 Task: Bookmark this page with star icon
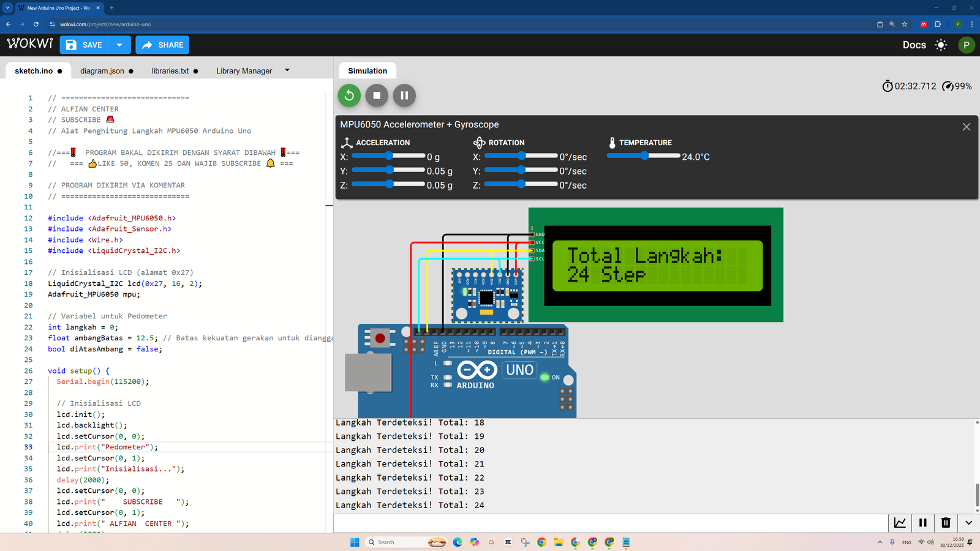(x=904, y=24)
